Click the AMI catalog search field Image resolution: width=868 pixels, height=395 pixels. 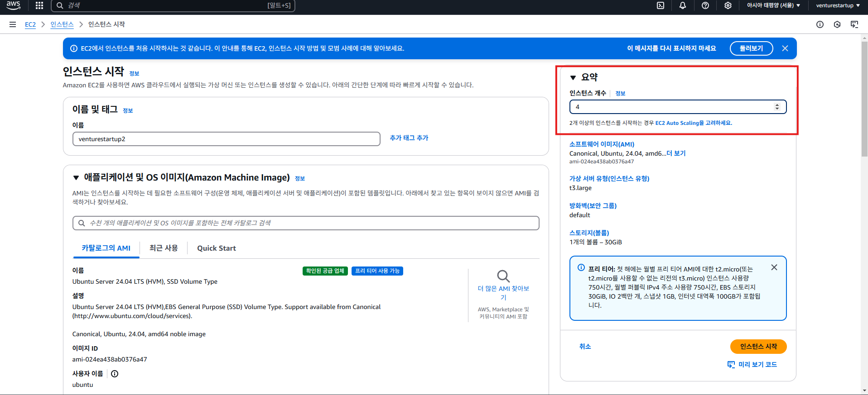[x=306, y=223]
